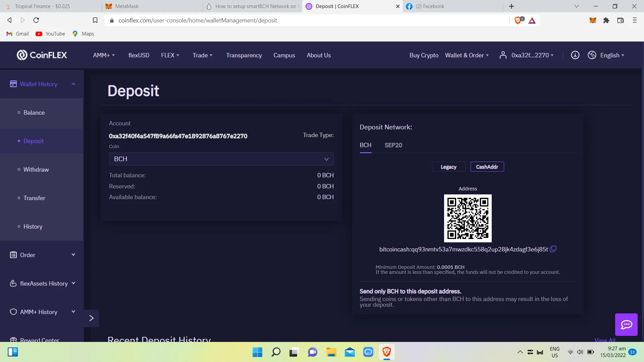Open the taskbar clock and calendar
The height and width of the screenshot is (362, 644).
click(613, 352)
